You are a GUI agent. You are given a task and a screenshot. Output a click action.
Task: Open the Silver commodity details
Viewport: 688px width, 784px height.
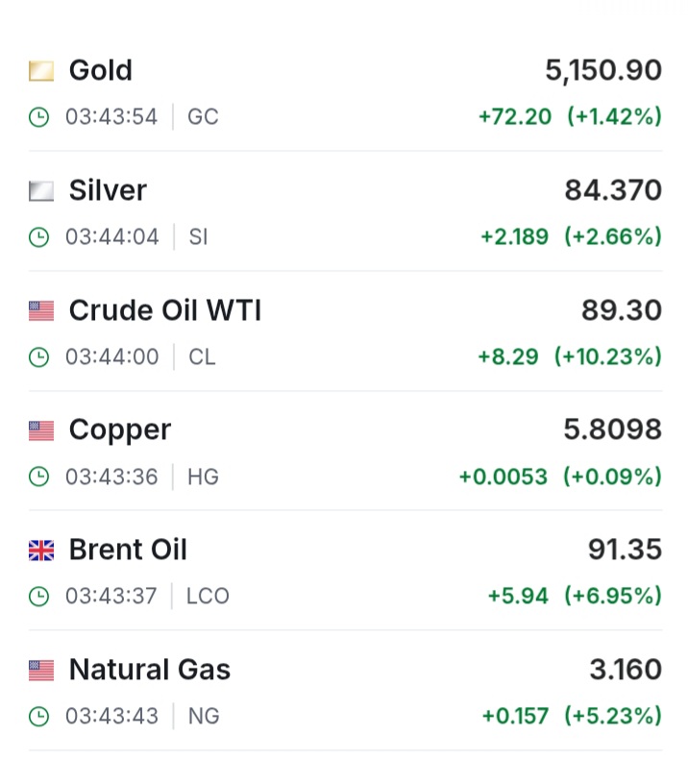click(108, 191)
